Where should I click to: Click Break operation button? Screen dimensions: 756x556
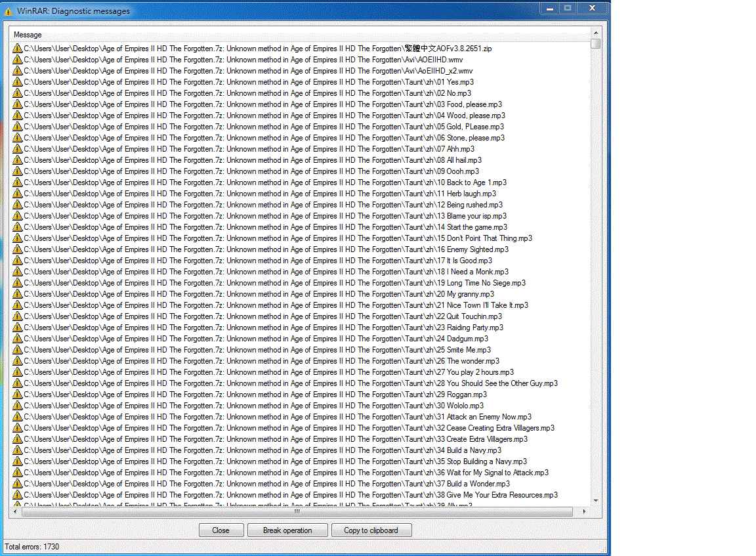click(287, 530)
